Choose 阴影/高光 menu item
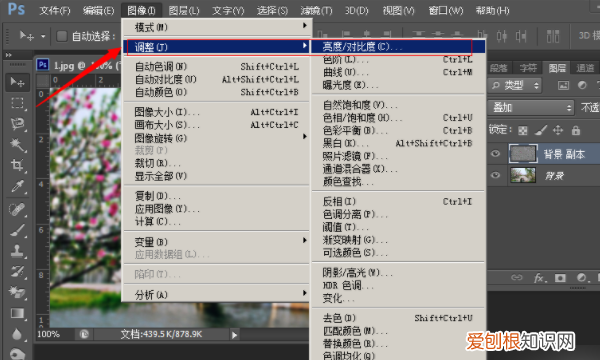The image size is (600, 360). [x=398, y=272]
